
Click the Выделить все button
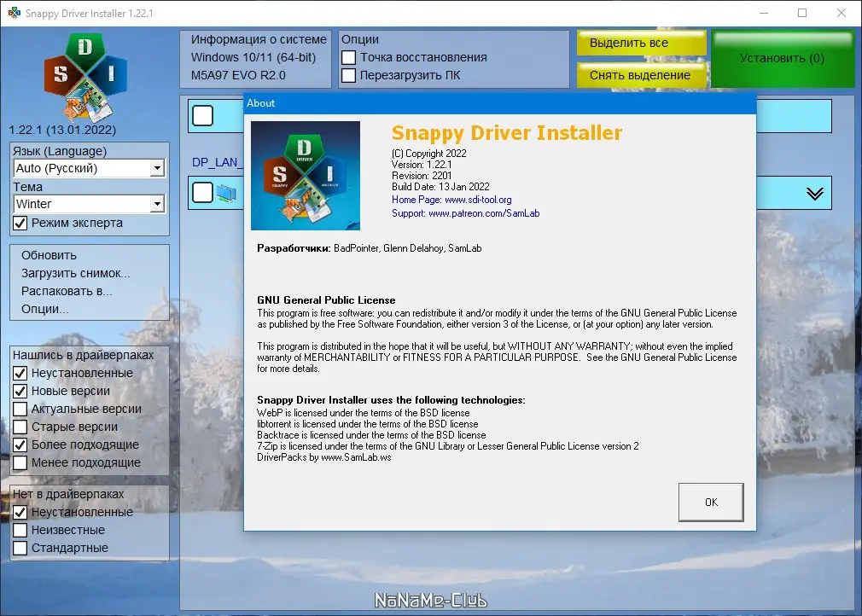(x=641, y=43)
